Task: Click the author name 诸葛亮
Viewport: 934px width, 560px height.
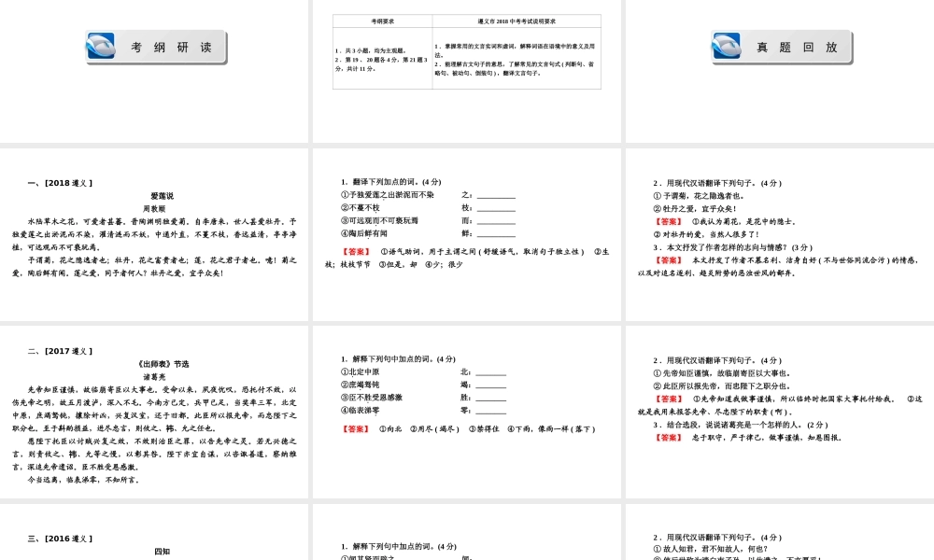Action: tap(154, 377)
